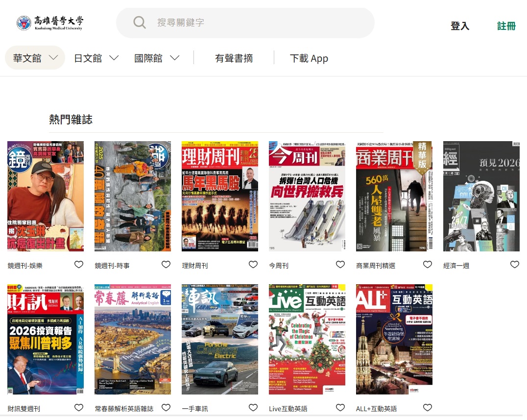Like 理財周刊 using the heart icon
The image size is (527, 420).
pyautogui.click(x=253, y=265)
